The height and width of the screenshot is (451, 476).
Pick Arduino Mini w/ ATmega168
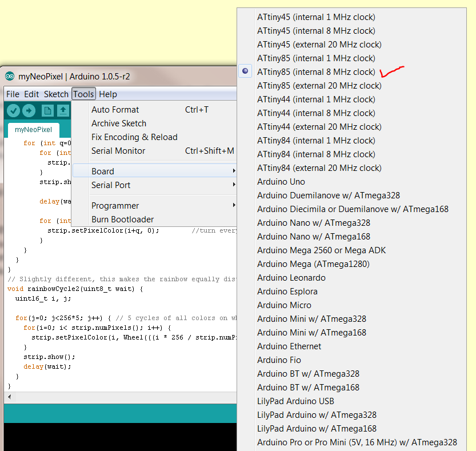point(312,332)
